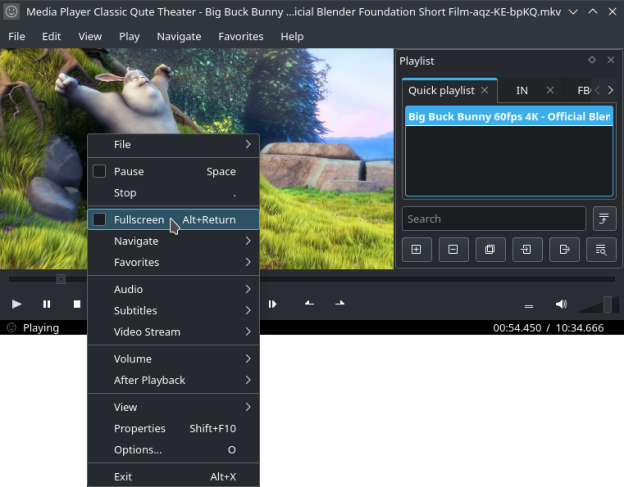Click in the playlist Search field
The width and height of the screenshot is (624, 487).
coord(493,219)
